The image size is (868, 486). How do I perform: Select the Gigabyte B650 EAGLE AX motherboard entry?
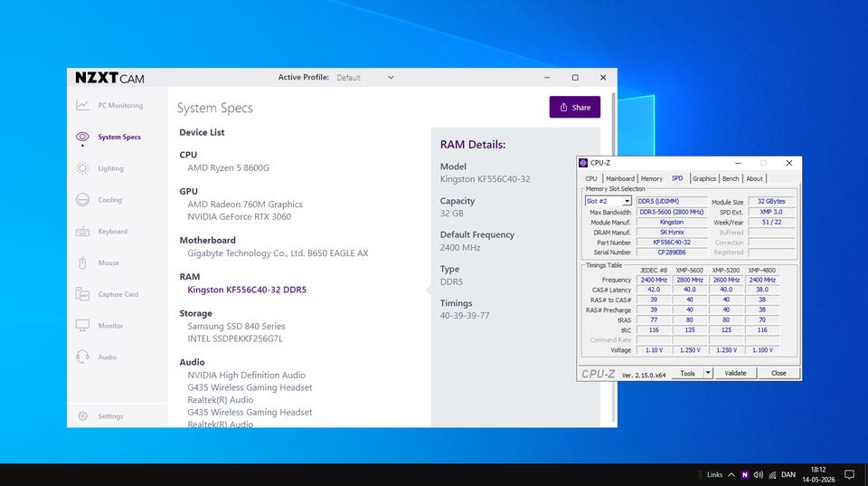pyautogui.click(x=278, y=253)
